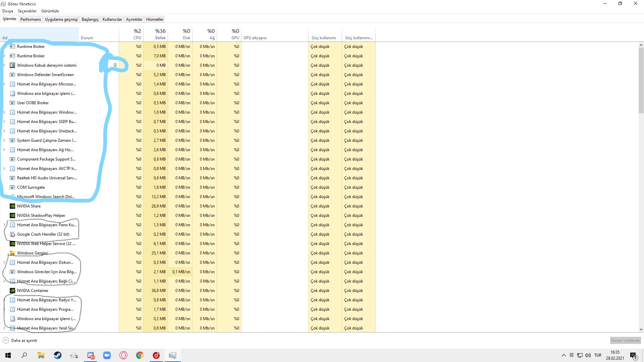Expand Hizmet Ana Bilgisayarı: Ağ Hiz... row
The height and width of the screenshot is (362, 644).
point(4,150)
